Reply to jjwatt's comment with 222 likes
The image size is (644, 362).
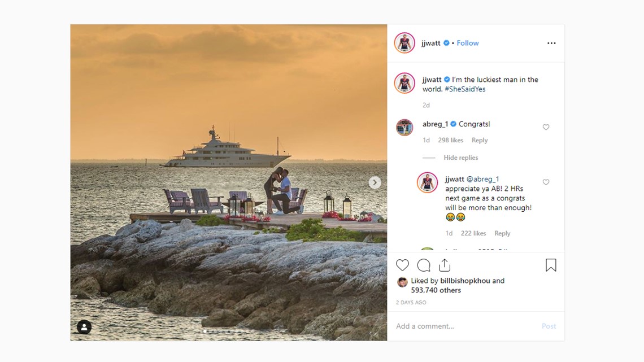click(x=502, y=233)
